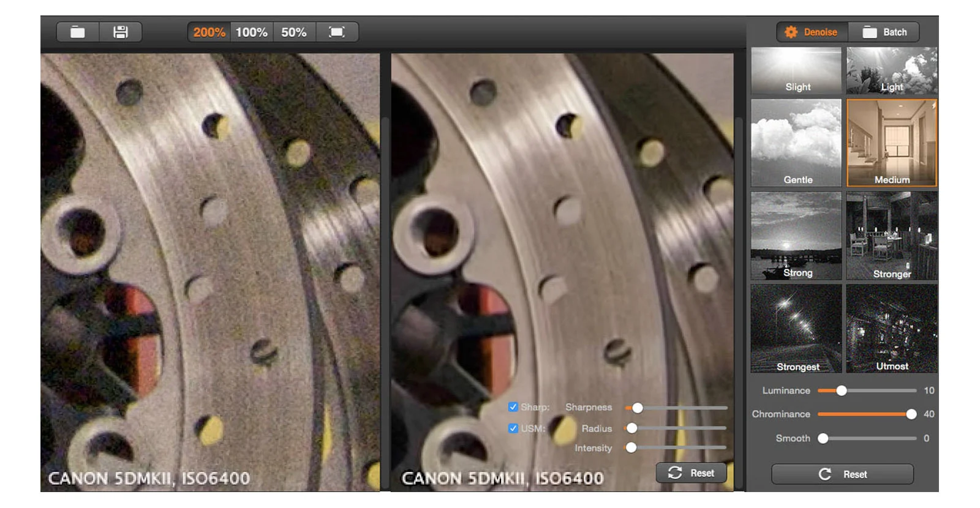Adjust the Sharpness slider handle
Image resolution: width=980 pixels, height=508 pixels.
pos(638,408)
